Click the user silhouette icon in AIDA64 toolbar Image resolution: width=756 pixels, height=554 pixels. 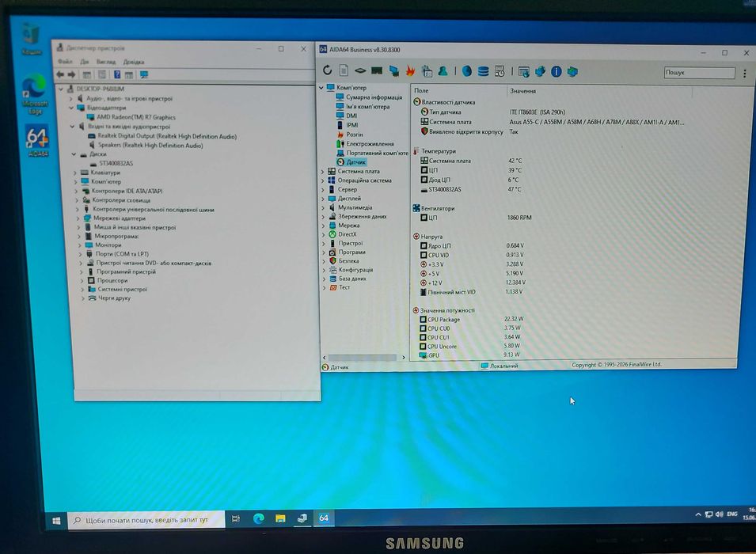click(x=443, y=71)
